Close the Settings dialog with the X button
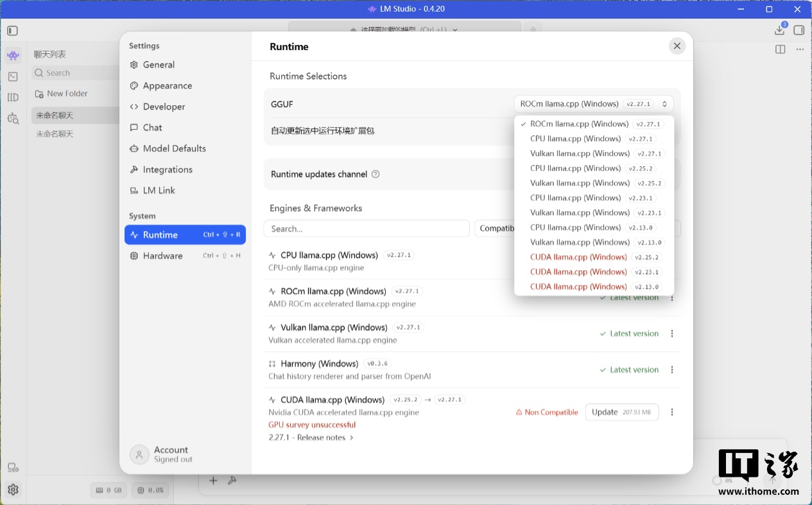 point(677,46)
